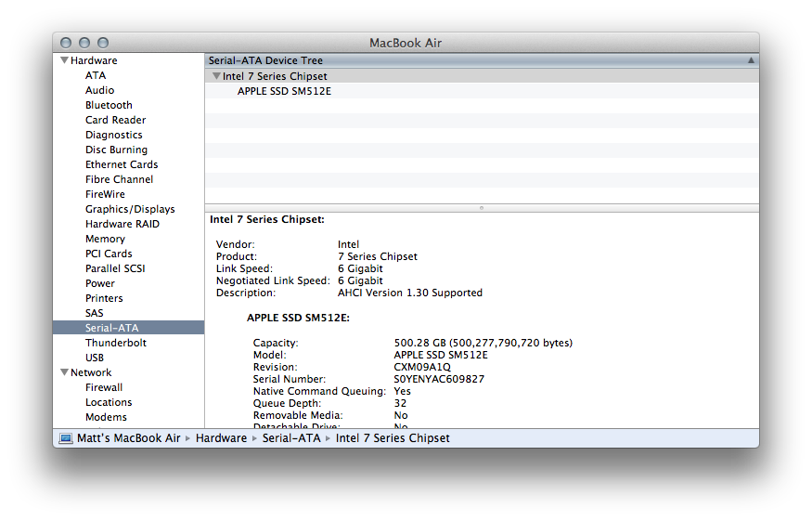The width and height of the screenshot is (812, 521).
Task: Open Power information
Action: click(x=100, y=283)
